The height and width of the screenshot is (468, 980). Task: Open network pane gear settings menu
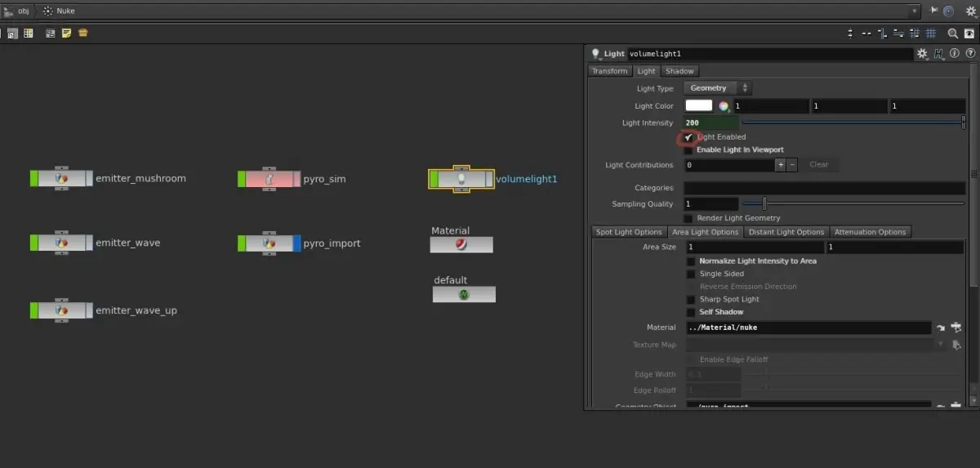point(969,11)
